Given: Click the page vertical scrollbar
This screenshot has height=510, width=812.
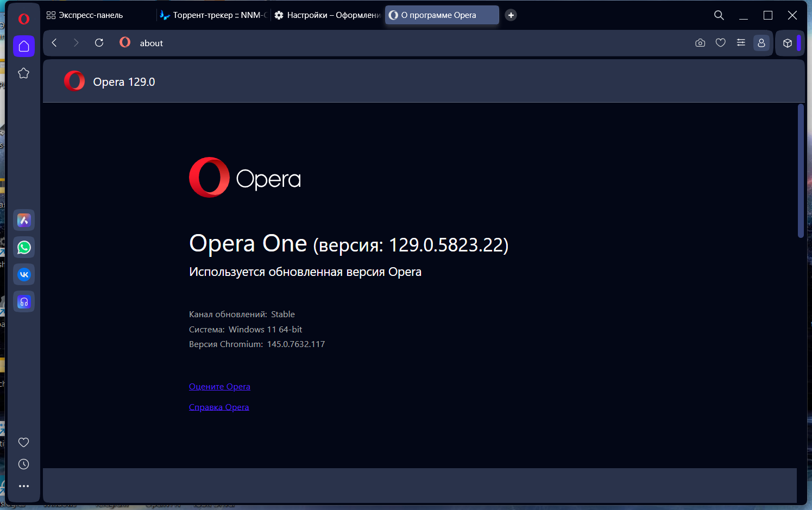Looking at the screenshot, I should point(801,171).
